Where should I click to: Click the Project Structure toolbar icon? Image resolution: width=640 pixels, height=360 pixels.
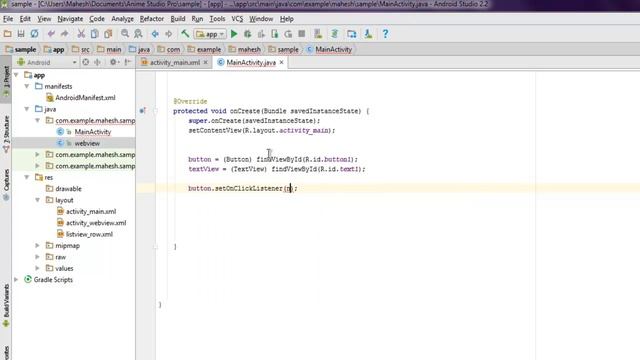coord(351,34)
